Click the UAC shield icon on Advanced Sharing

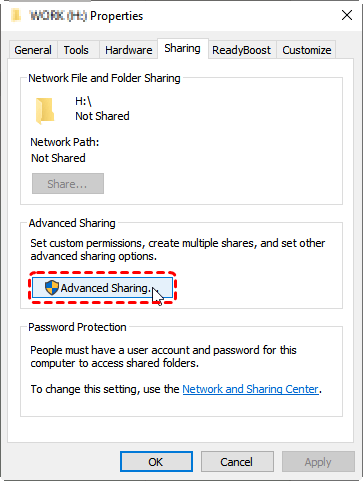pyautogui.click(x=52, y=287)
